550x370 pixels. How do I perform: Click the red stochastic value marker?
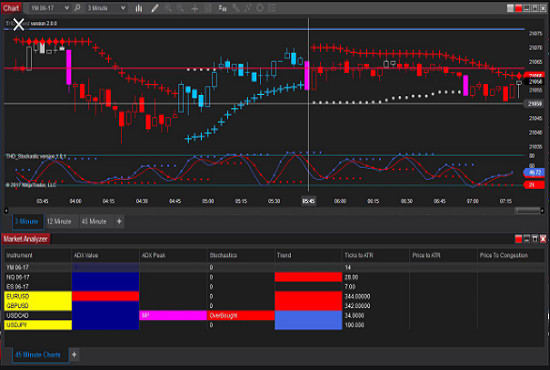[x=534, y=185]
